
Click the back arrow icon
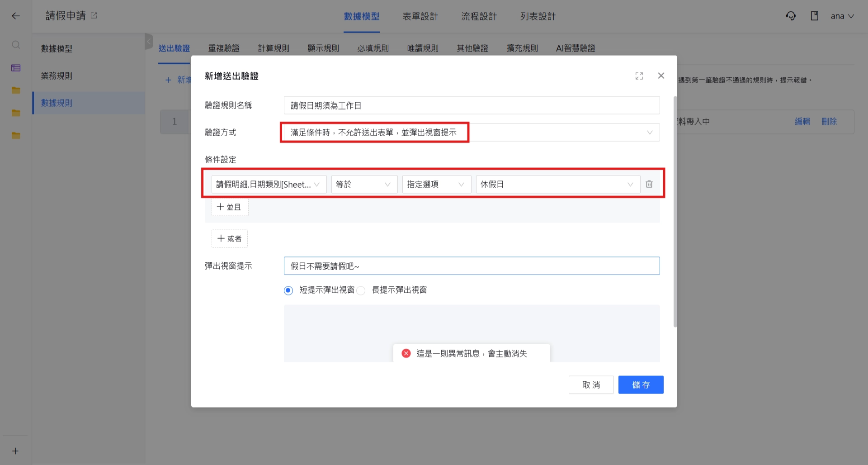coord(16,16)
